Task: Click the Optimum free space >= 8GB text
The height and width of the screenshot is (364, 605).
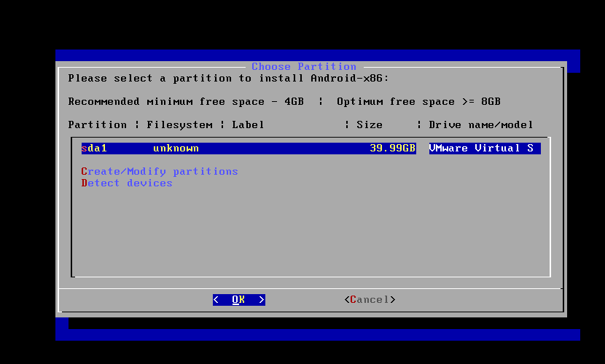Action: coord(418,102)
